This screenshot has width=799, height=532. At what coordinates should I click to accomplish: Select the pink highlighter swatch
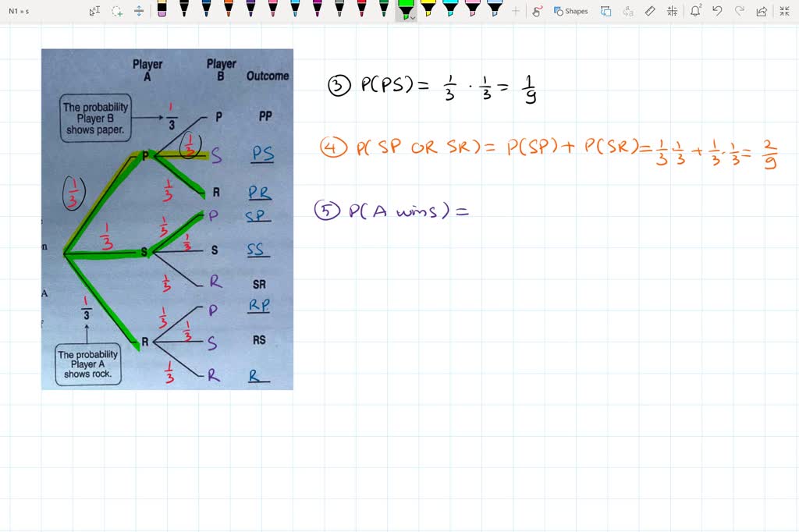[471, 11]
